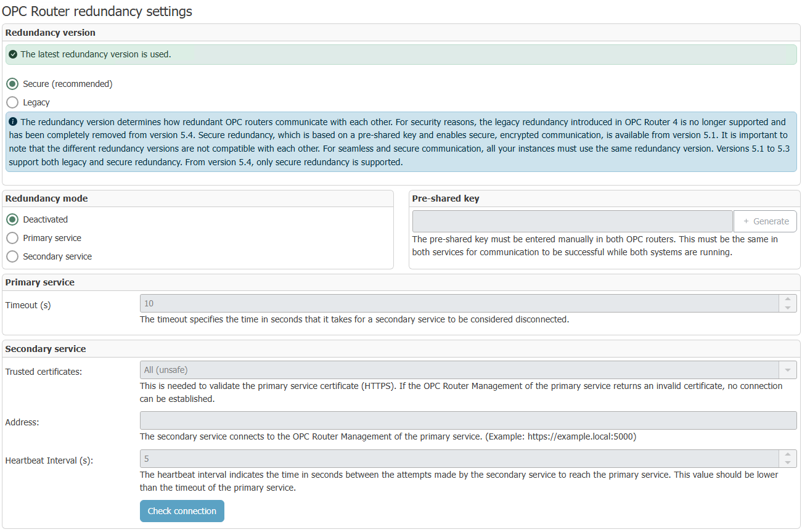Decrease Timeout value with down arrow
The height and width of the screenshot is (532, 802).
[788, 308]
